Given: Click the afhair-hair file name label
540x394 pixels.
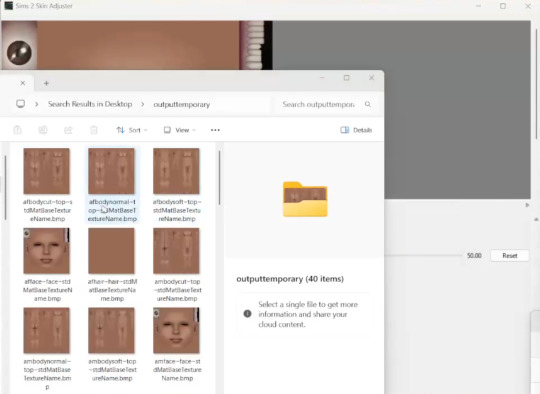Looking at the screenshot, I should point(112,290).
